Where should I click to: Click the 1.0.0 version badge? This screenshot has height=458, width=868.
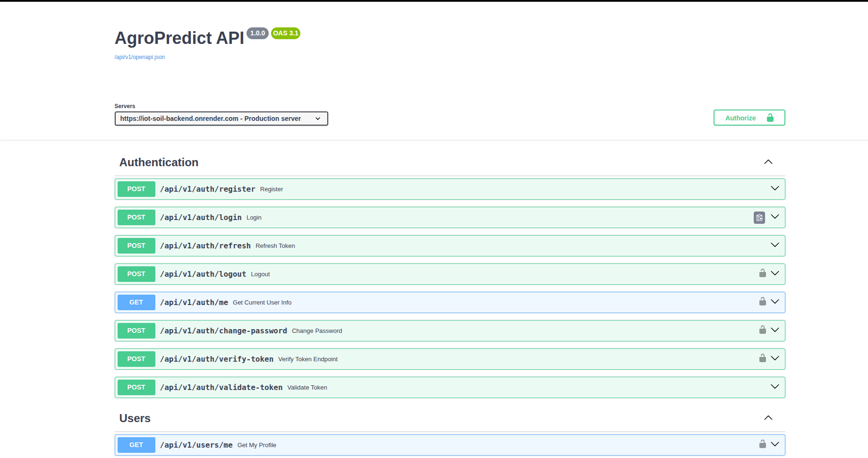tap(257, 33)
